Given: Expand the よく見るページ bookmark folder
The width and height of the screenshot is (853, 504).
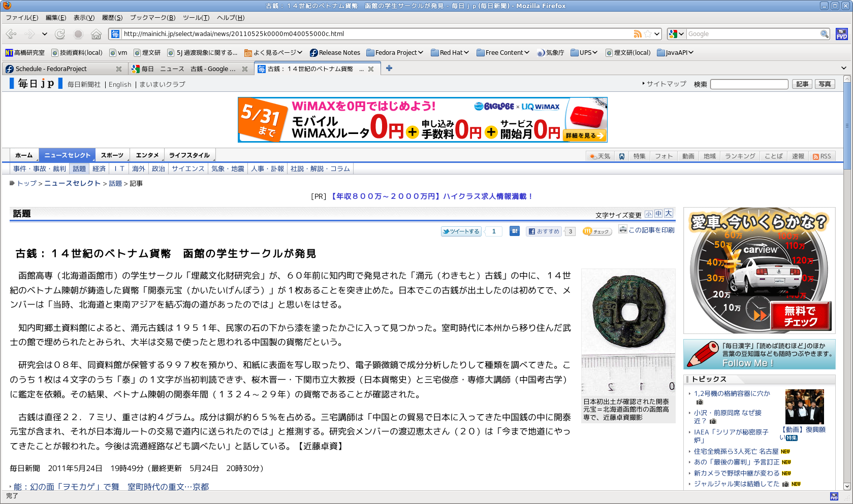Looking at the screenshot, I should pyautogui.click(x=273, y=53).
